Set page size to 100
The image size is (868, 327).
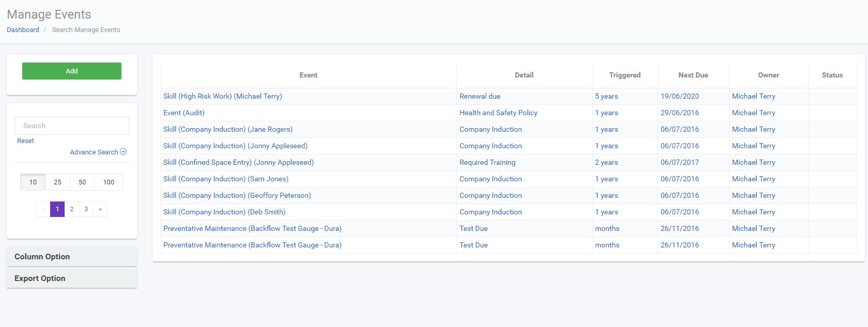[x=109, y=182]
